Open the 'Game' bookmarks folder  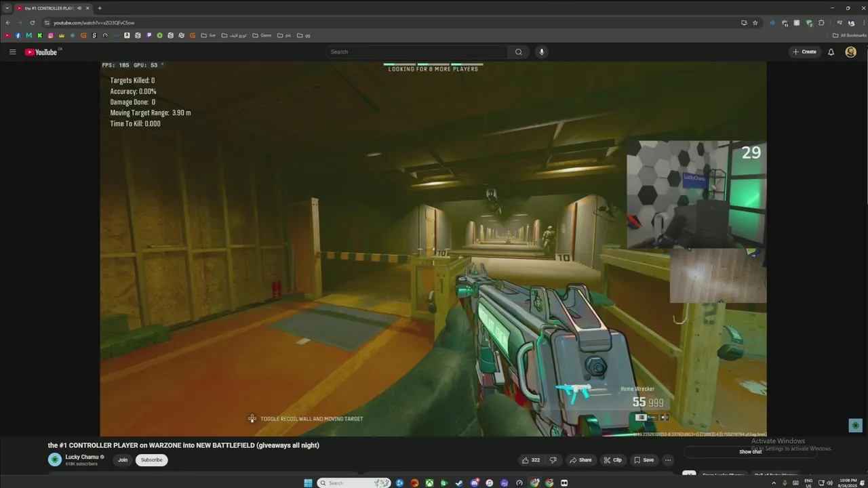(262, 35)
